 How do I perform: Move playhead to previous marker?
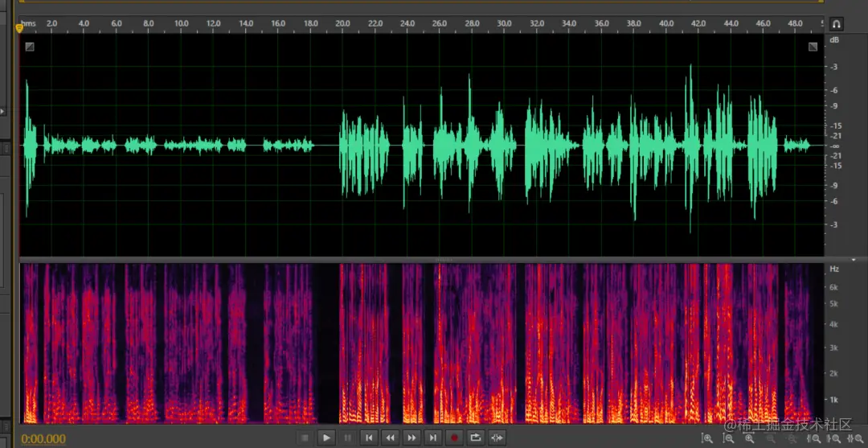(x=369, y=438)
